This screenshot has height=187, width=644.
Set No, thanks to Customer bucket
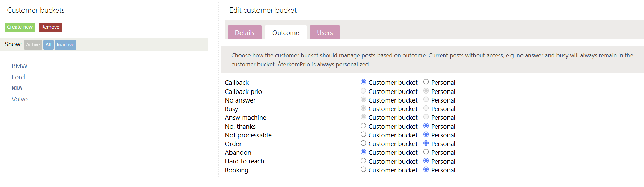[363, 126]
